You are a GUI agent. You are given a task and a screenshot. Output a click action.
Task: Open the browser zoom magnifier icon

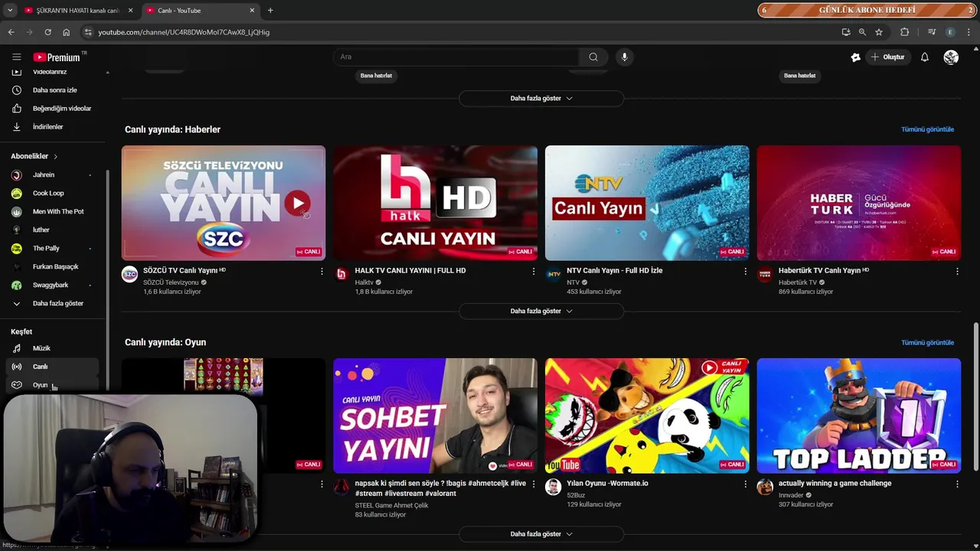coord(862,32)
